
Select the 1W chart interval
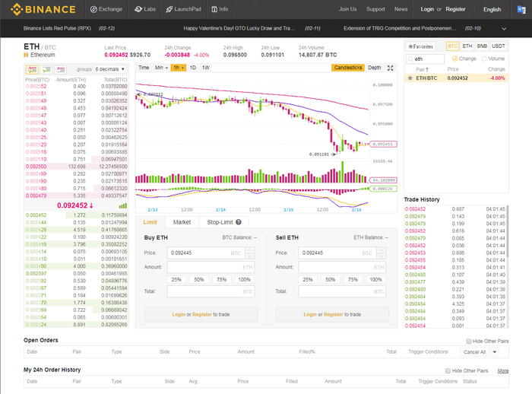pyautogui.click(x=206, y=68)
